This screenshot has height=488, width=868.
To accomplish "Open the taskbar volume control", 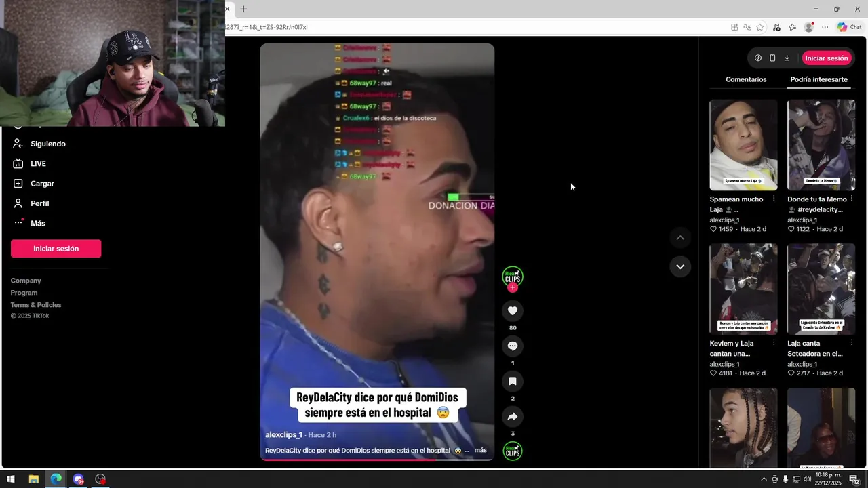I will (x=807, y=479).
